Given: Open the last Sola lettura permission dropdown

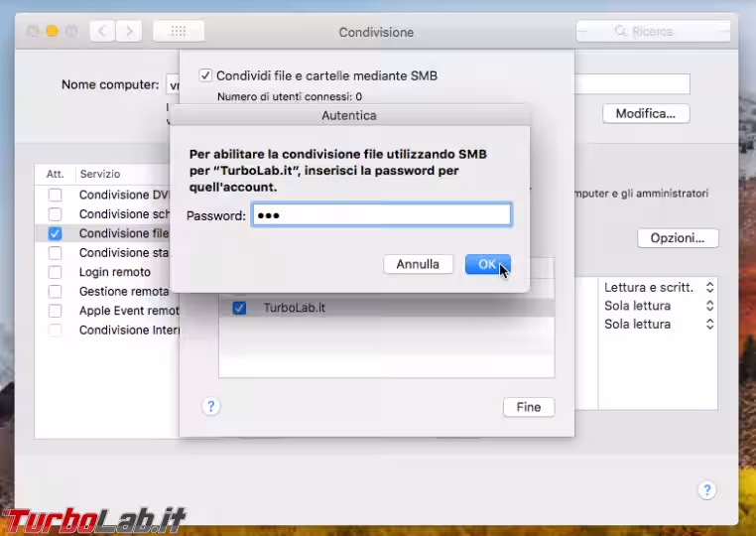Looking at the screenshot, I should pos(659,325).
